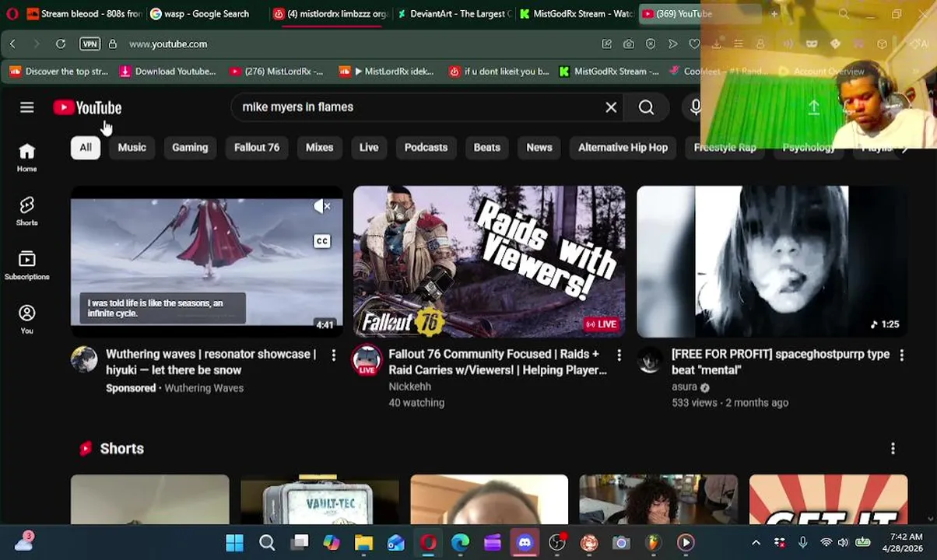Screen dimensions: 937x560
Task: Open Fallout 76 Community Focused title link
Action: [x=497, y=362]
